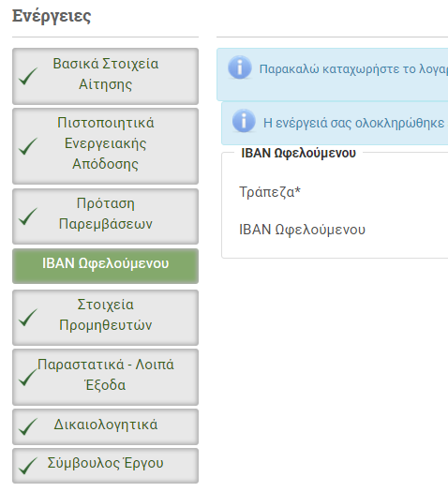Go to Πιστοποιητικά Ενεργειακής Απόδοσης section
448x492 pixels.
tap(105, 146)
